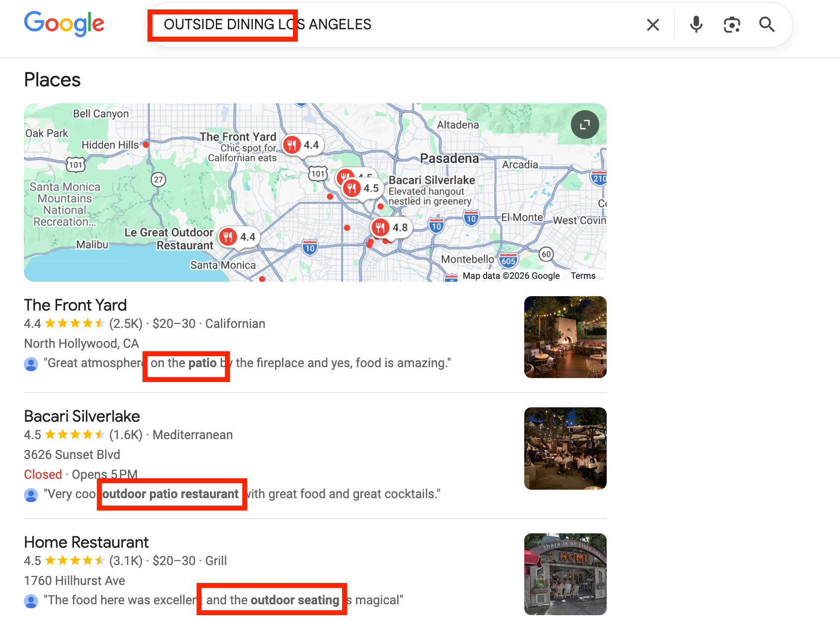Select Le Great Outdoor 4.4 map pin
Viewport: 840px width, 640px height.
(239, 237)
